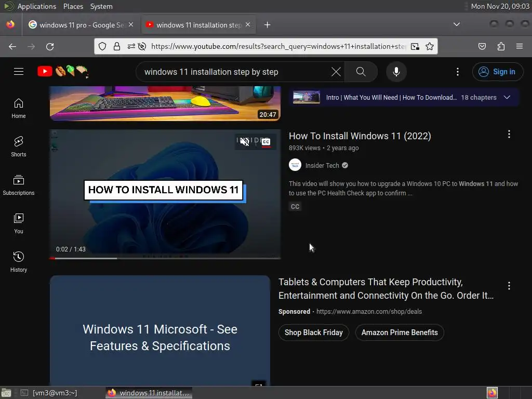
Task: Open History in the sidebar
Action: [19, 262]
